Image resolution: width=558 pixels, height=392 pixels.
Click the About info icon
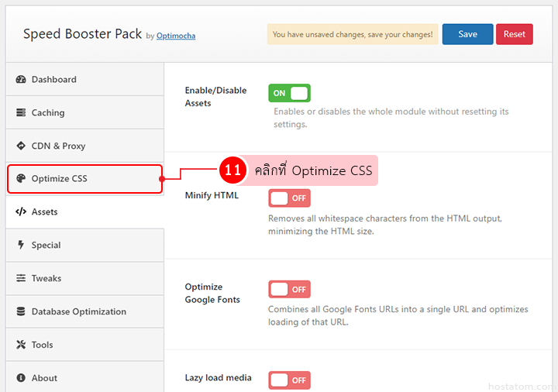tap(21, 378)
